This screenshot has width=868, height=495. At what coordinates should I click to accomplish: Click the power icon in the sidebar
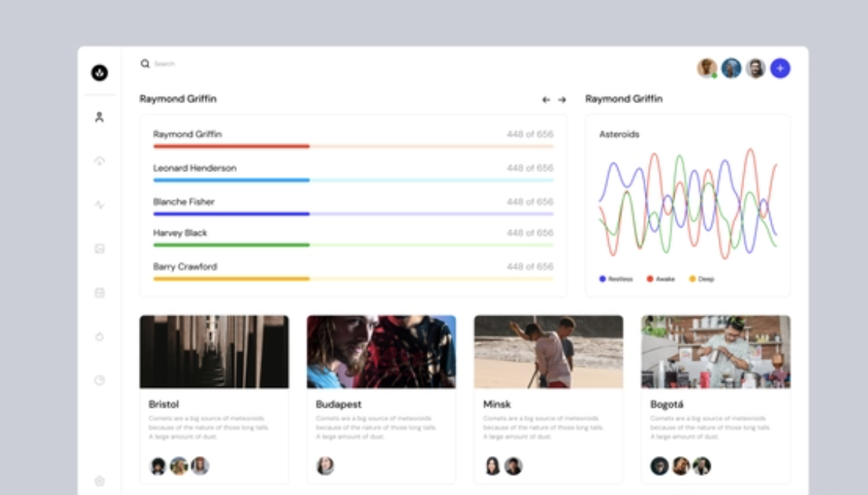pos(99,336)
